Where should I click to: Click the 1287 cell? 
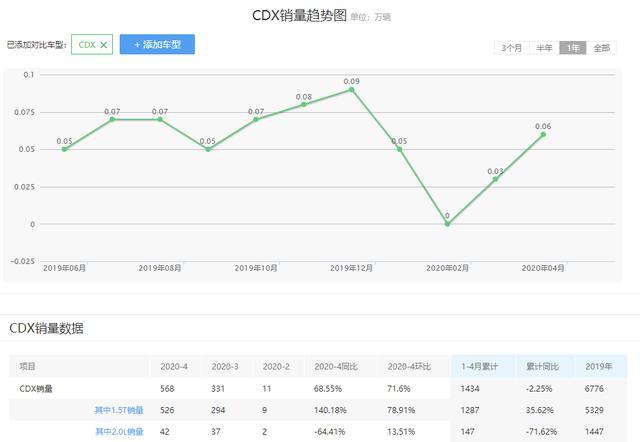[x=470, y=410]
